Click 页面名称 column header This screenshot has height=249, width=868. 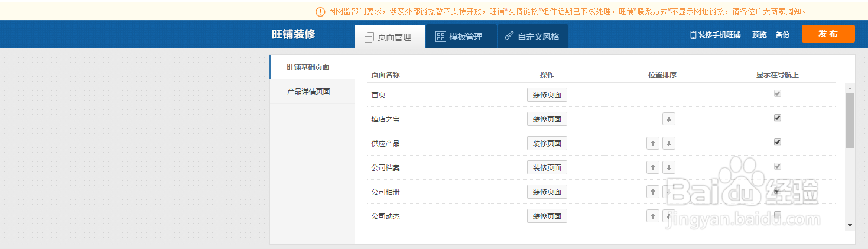[x=385, y=75]
